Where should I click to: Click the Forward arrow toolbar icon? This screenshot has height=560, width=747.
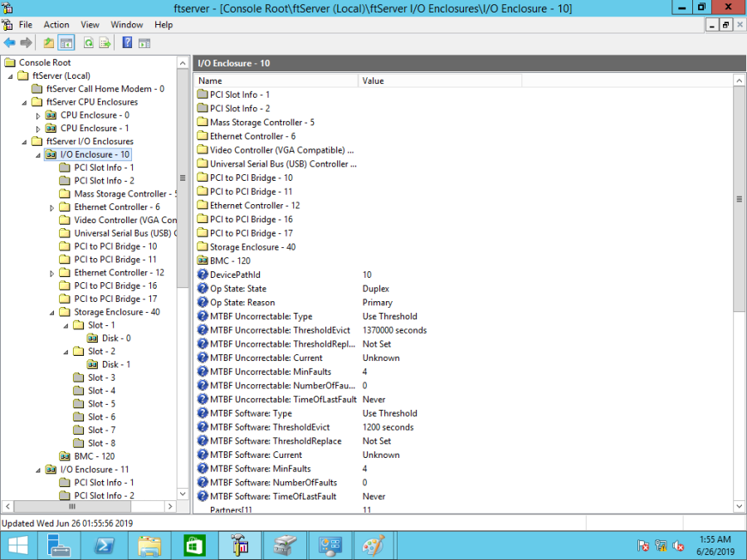(27, 43)
